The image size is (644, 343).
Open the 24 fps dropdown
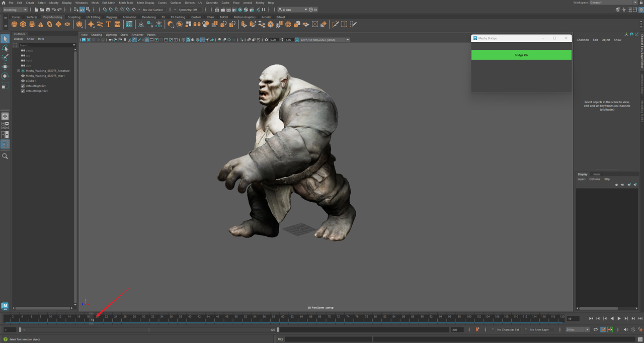click(577, 329)
